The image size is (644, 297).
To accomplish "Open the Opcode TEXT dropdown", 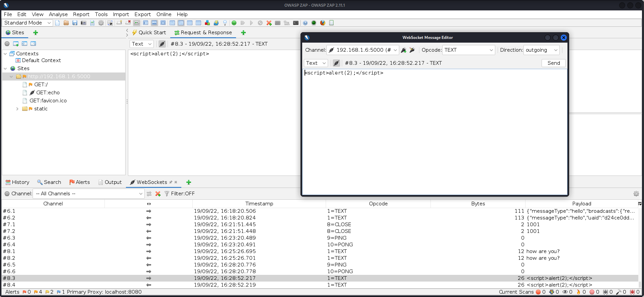I will 469,50.
